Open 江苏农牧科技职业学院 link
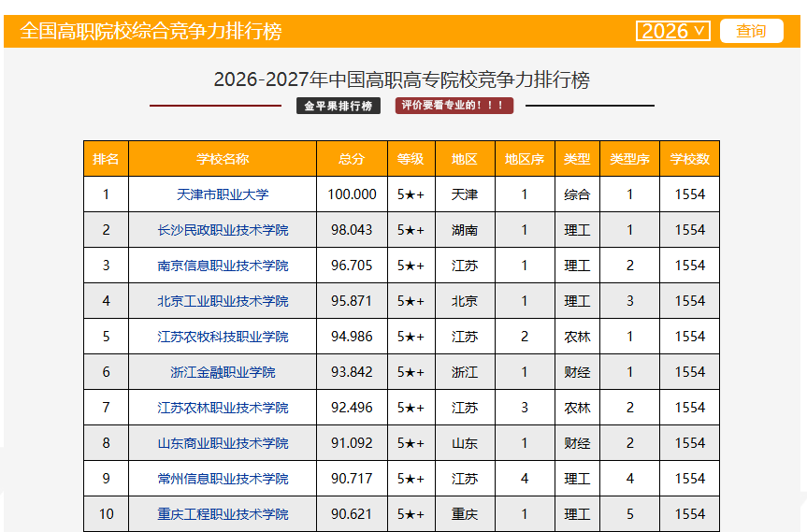 coord(223,337)
